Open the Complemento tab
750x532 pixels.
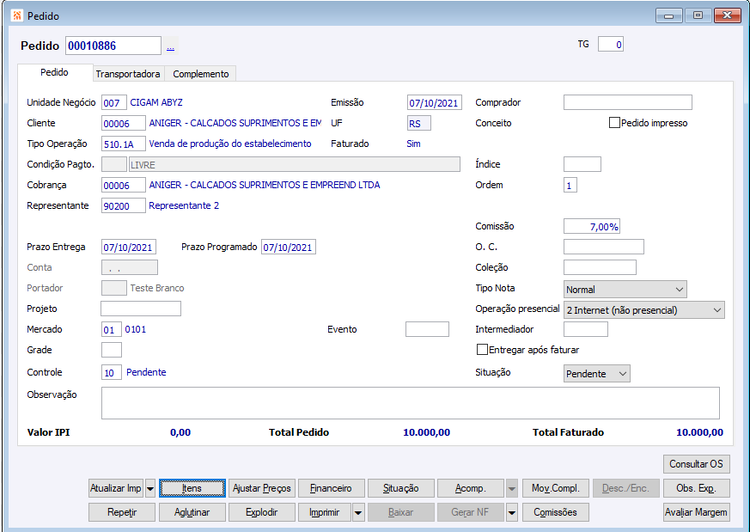point(201,74)
